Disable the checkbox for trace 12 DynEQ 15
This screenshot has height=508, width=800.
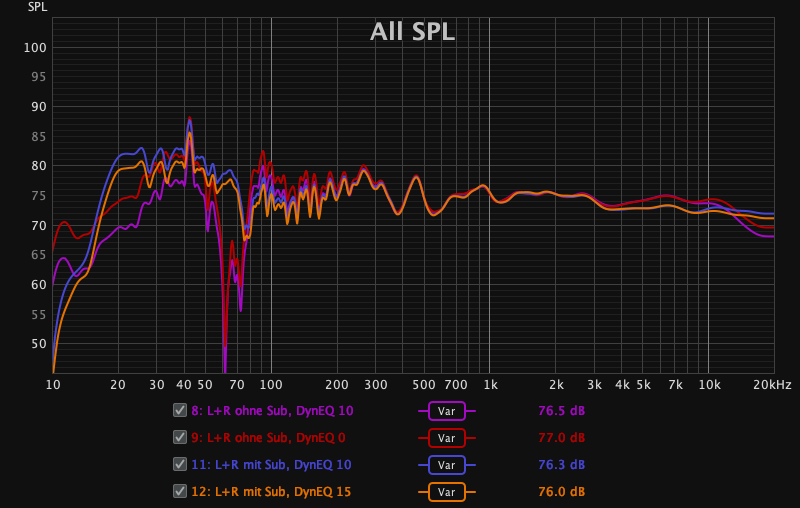point(180,491)
